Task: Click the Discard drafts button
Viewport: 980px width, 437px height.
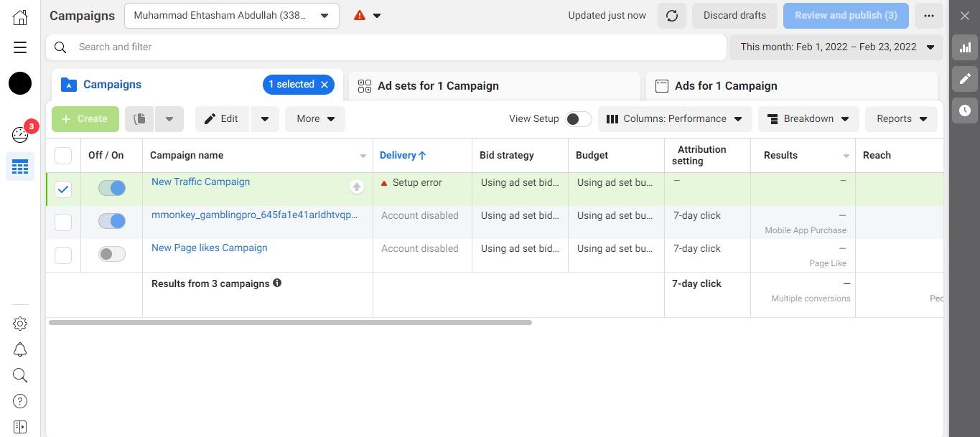Action: coord(734,16)
